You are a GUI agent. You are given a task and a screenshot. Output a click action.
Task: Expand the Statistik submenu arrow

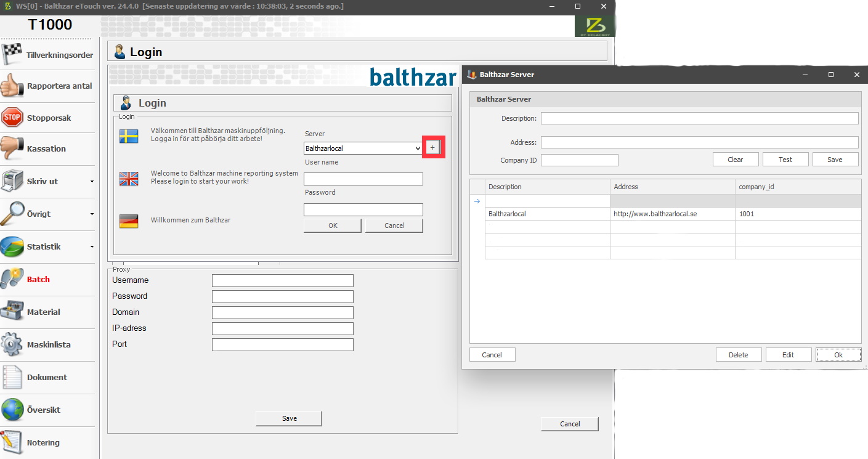92,246
